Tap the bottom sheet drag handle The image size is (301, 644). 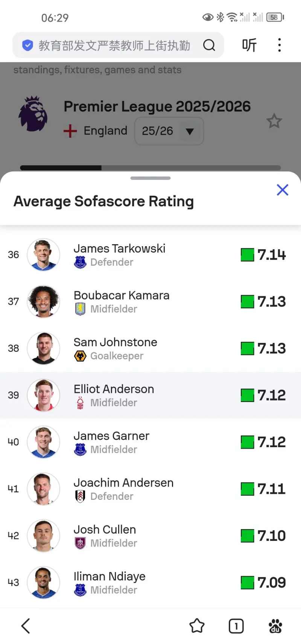click(x=150, y=178)
